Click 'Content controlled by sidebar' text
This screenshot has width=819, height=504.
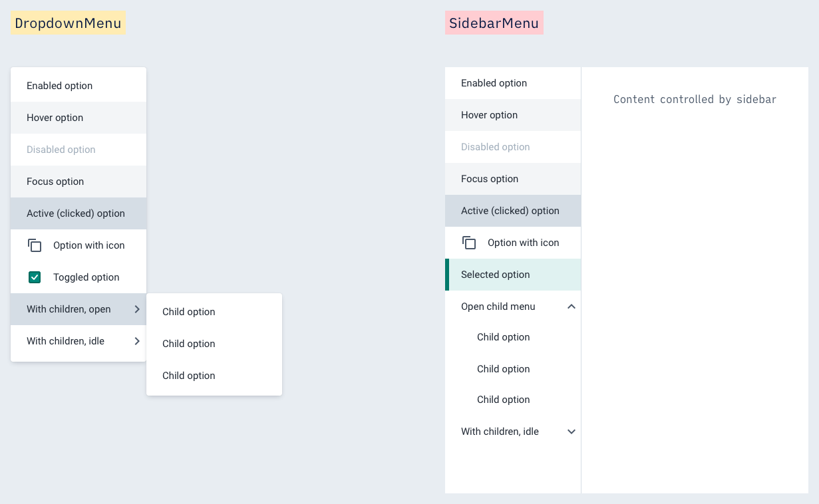click(695, 100)
